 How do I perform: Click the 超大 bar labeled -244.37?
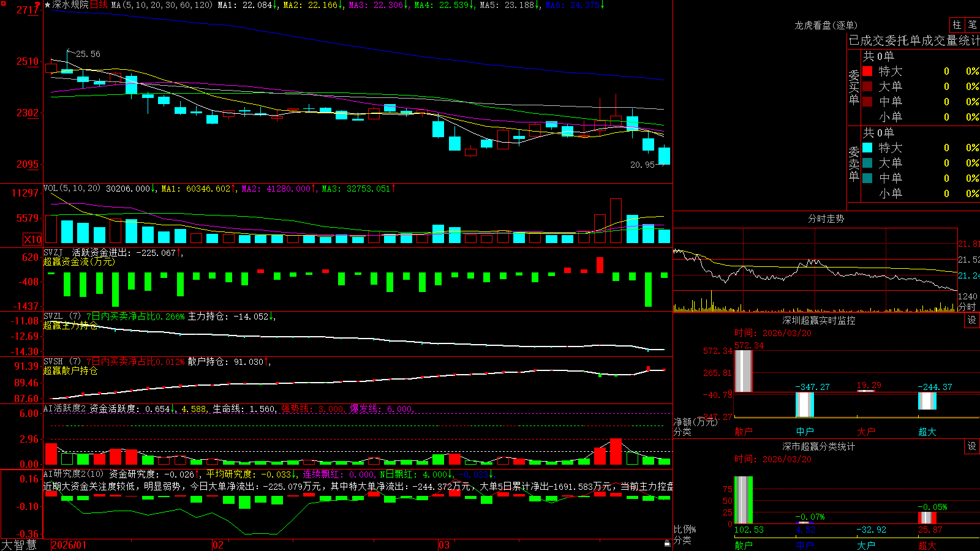click(x=927, y=401)
